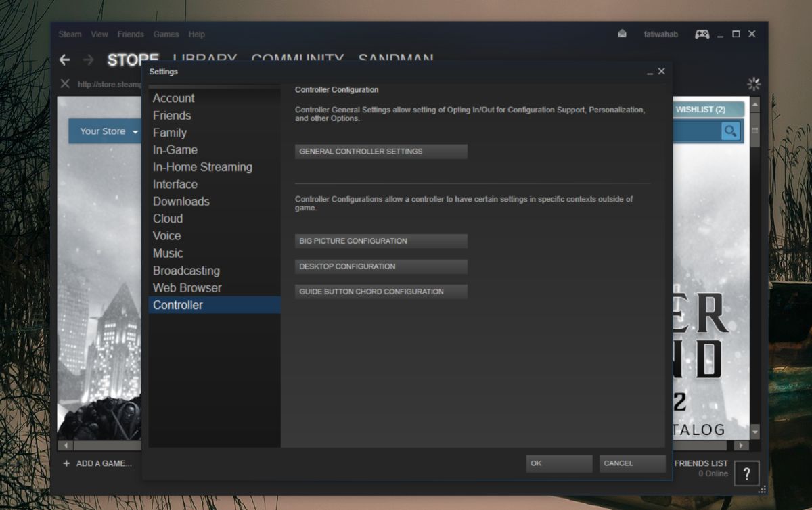Select Web Browser settings category
Viewport: 812px width, 510px height.
215,287
